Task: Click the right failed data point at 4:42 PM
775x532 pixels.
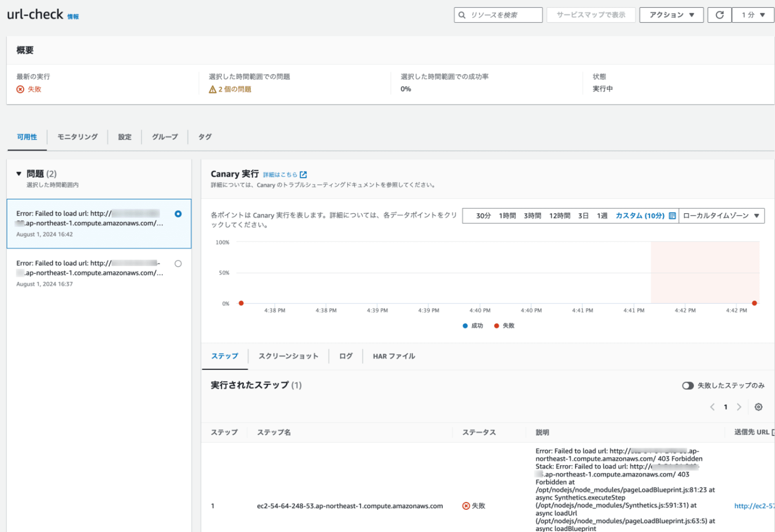Action: 754,303
